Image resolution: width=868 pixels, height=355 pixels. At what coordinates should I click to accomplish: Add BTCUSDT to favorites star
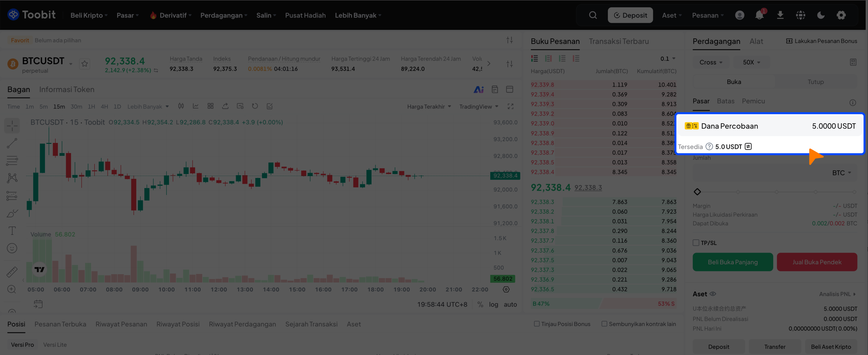coord(85,64)
